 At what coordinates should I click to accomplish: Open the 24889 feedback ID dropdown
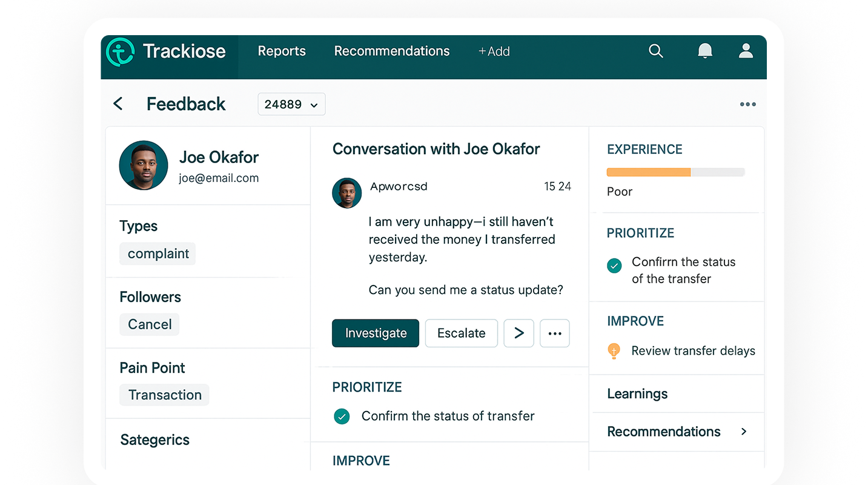pyautogui.click(x=291, y=104)
